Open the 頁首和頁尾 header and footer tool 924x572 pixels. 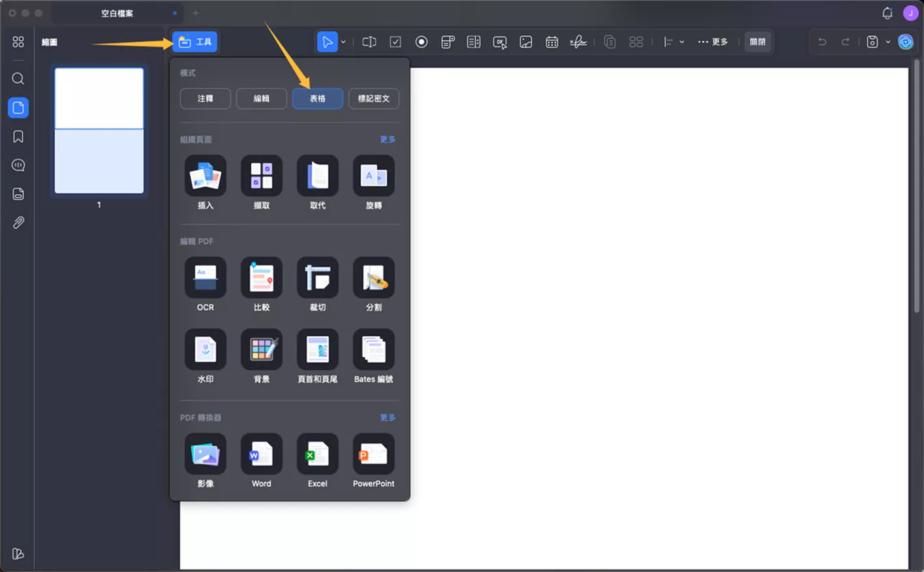(318, 356)
